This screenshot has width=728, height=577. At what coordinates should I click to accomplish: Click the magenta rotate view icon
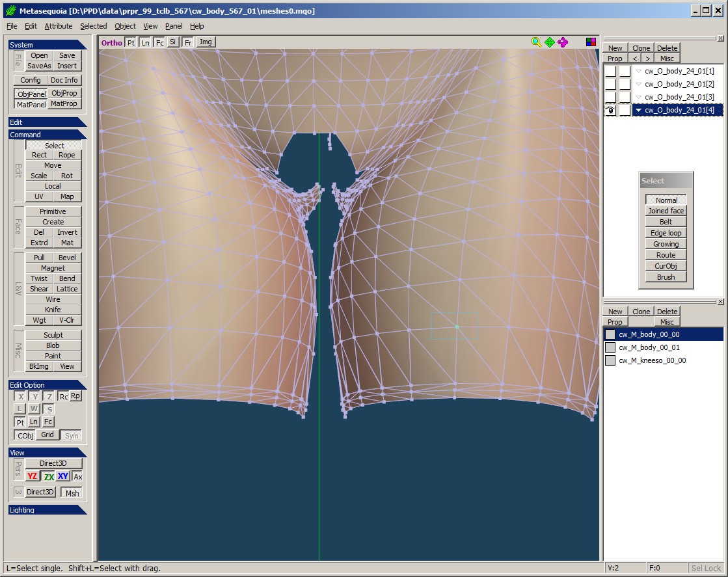[x=563, y=42]
